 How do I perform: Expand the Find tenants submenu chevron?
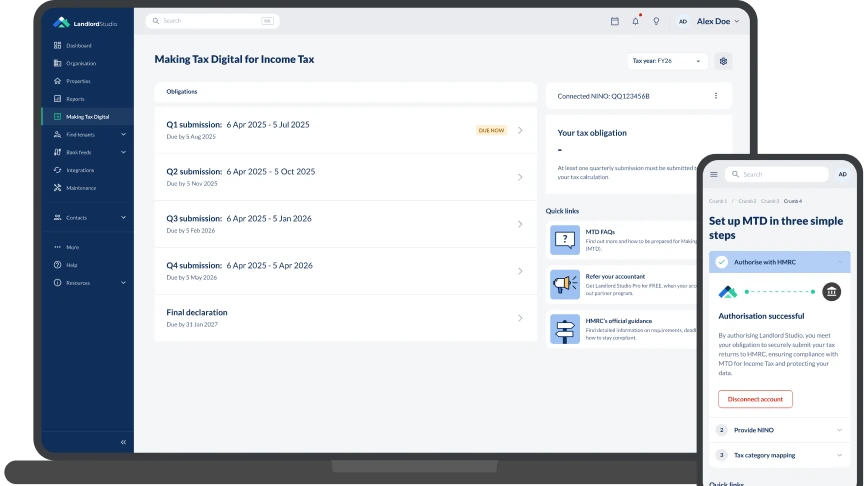(x=123, y=134)
